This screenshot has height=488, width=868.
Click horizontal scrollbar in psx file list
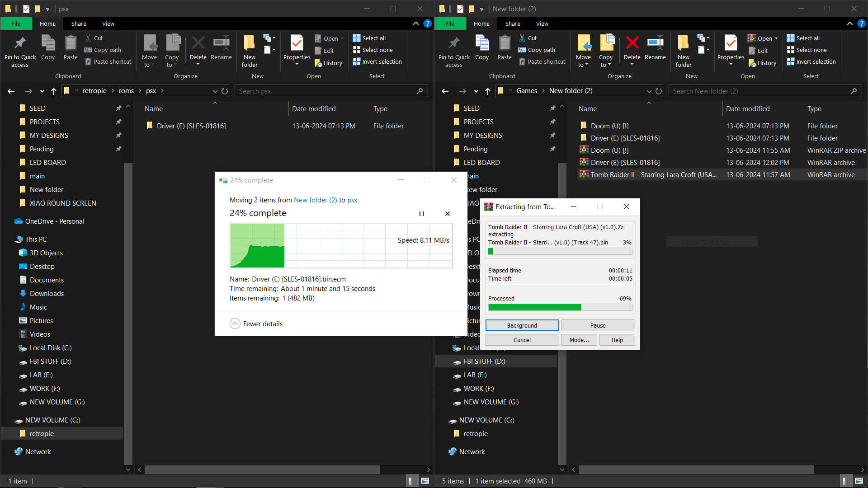[x=262, y=470]
